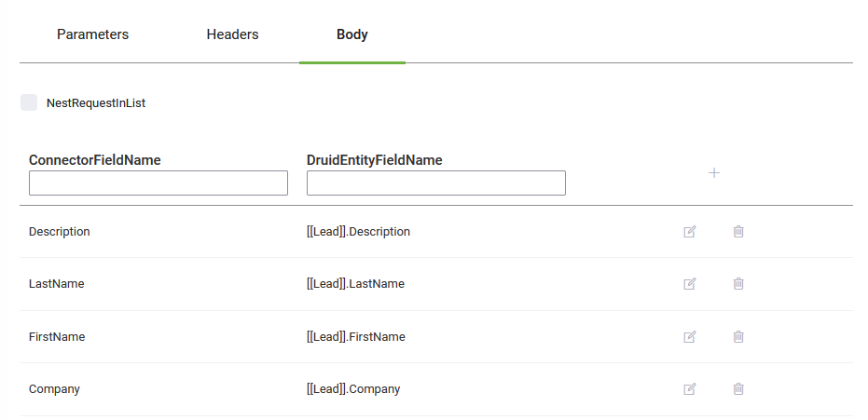Delete the Company row mapping
Image resolution: width=868 pixels, height=420 pixels.
point(738,389)
